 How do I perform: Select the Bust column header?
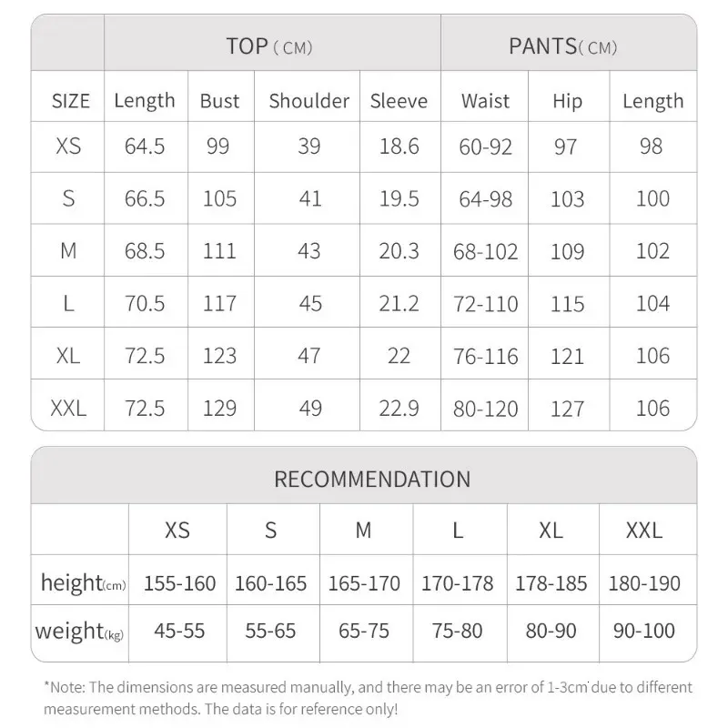point(219,101)
